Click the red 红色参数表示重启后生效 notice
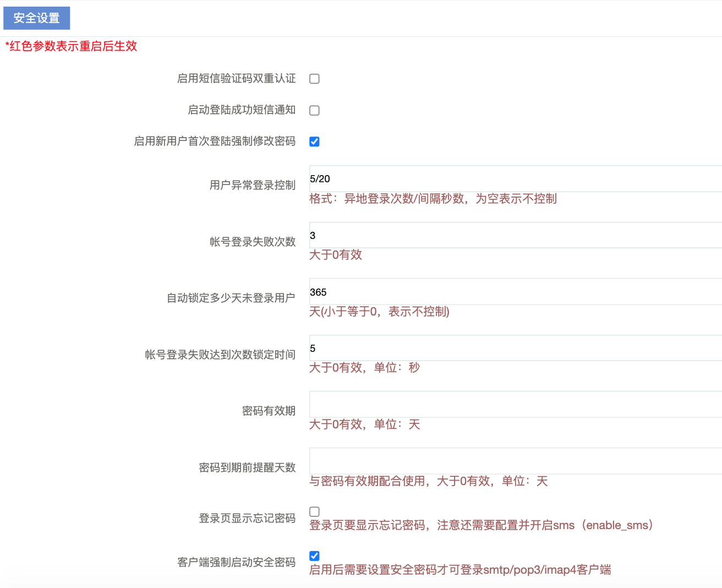The width and height of the screenshot is (722, 588). click(x=71, y=46)
